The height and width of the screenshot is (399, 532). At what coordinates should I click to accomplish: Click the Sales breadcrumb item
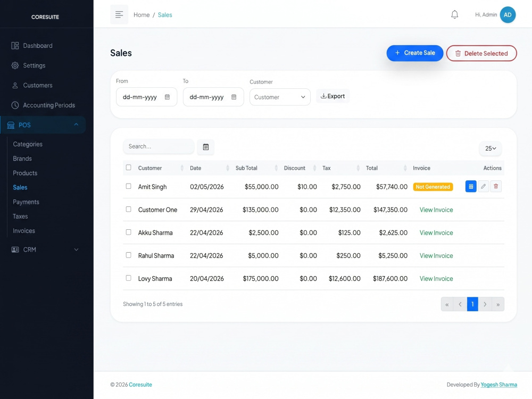165,14
